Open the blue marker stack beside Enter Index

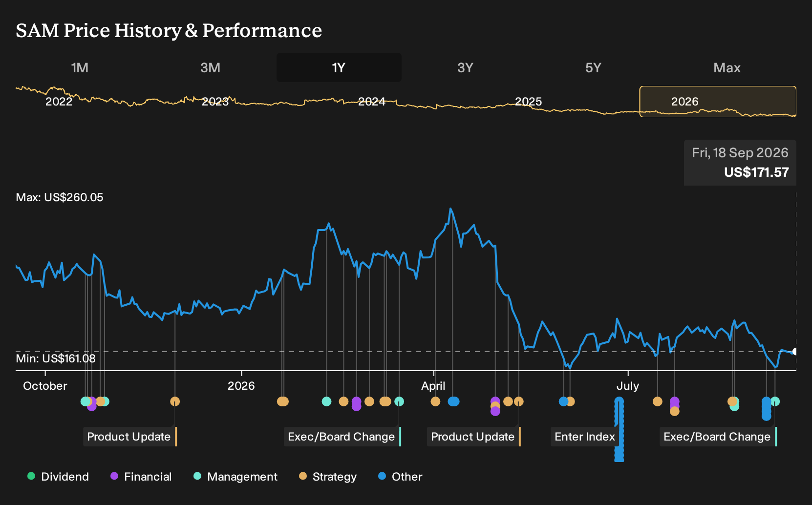pyautogui.click(x=619, y=429)
